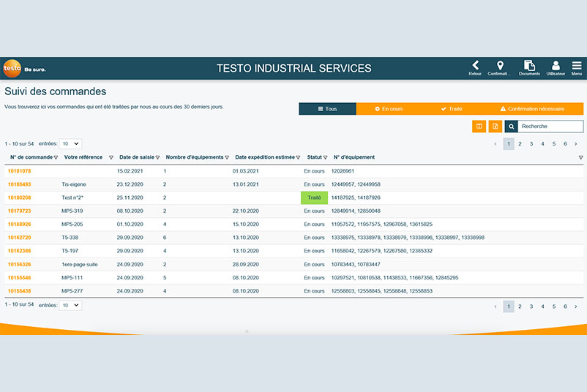Click reference MP5-277
This screenshot has height=392, width=587.
click(72, 291)
